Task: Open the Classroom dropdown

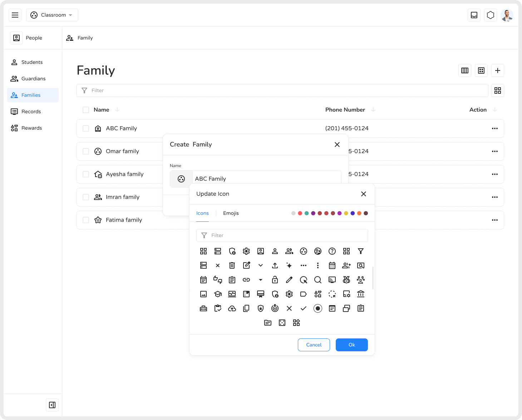Action: tap(52, 15)
